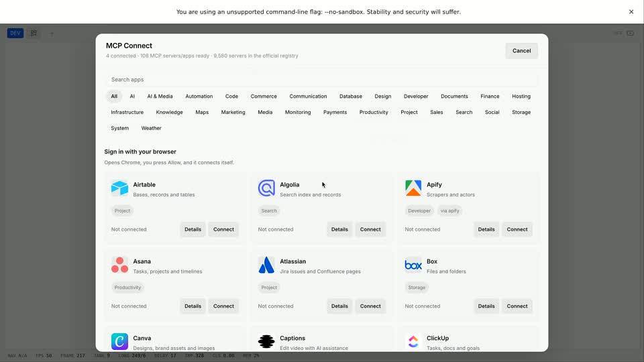Click the Box logo icon

pyautogui.click(x=413, y=265)
